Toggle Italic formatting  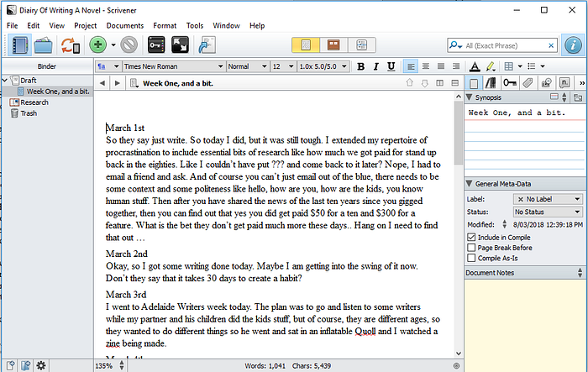pyautogui.click(x=375, y=66)
